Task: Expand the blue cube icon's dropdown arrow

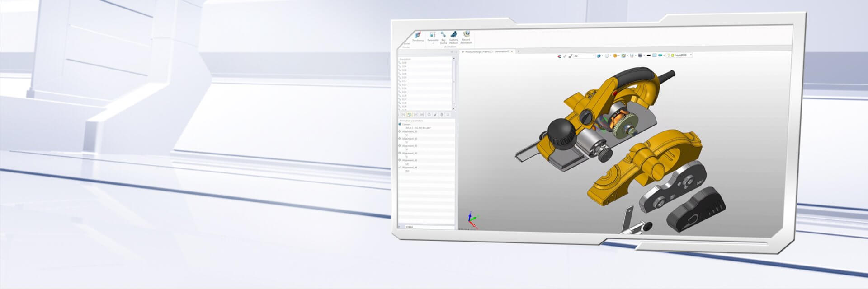Action: pos(603,56)
